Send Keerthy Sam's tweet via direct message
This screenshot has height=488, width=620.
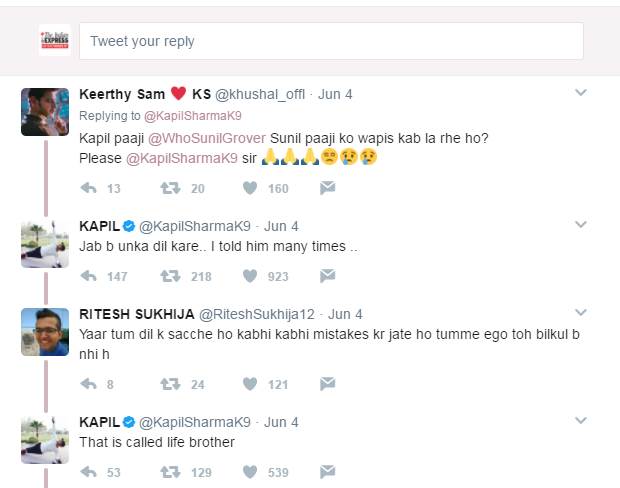(x=327, y=188)
